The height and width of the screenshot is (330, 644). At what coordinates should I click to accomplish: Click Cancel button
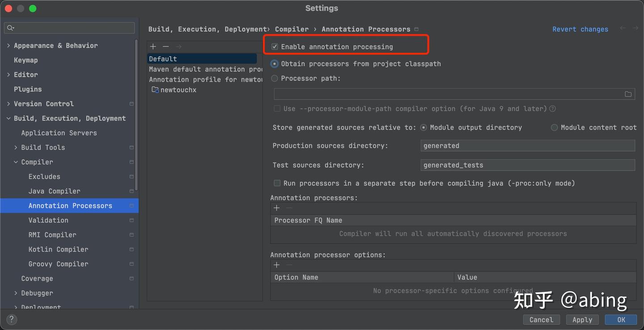click(x=541, y=320)
